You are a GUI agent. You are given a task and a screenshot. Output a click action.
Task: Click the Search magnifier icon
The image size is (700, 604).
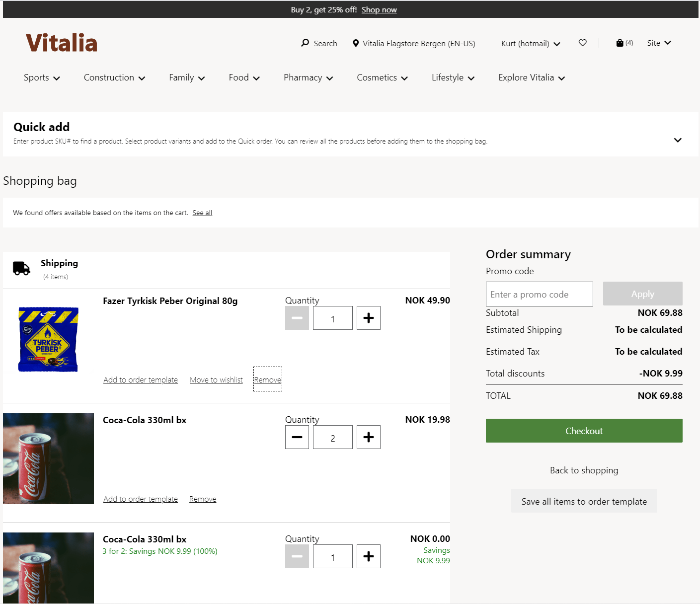click(305, 43)
